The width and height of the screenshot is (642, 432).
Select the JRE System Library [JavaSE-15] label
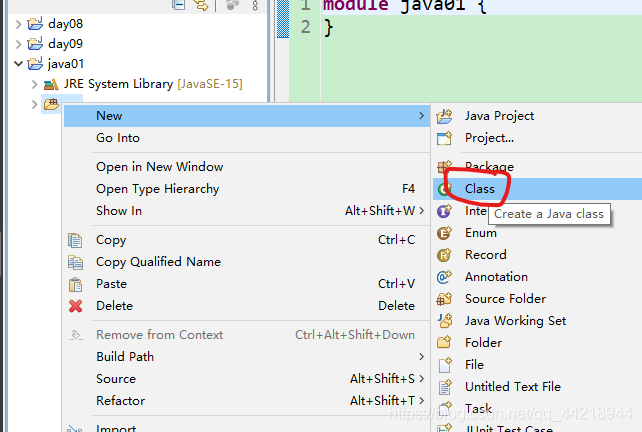tap(153, 84)
